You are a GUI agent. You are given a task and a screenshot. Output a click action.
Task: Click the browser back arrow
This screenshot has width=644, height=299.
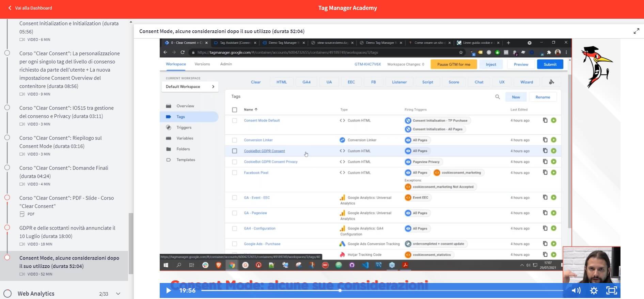tap(165, 52)
